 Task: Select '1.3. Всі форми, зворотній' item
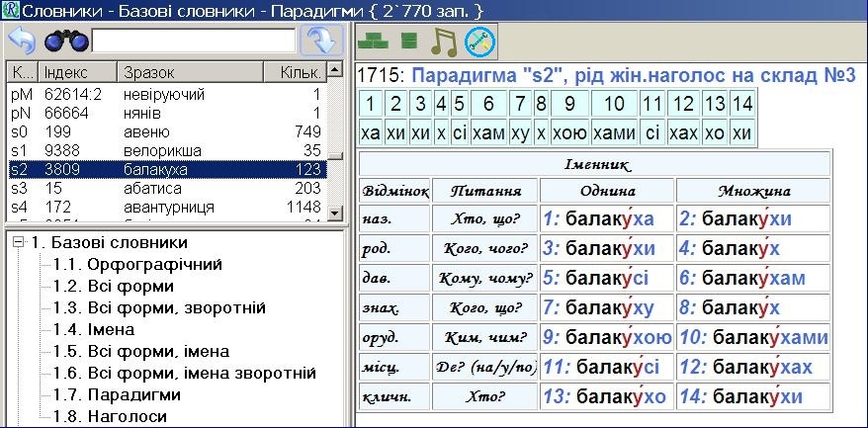pyautogui.click(x=159, y=307)
